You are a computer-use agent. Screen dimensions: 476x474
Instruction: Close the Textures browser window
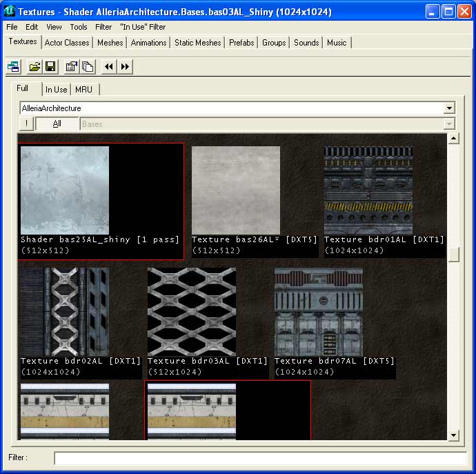coord(464,12)
